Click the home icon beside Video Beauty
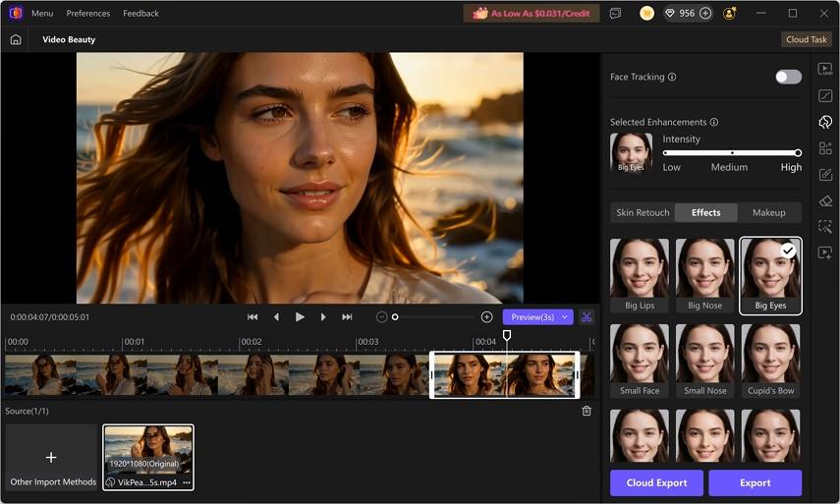Viewport: 840px width, 504px height. [x=16, y=39]
